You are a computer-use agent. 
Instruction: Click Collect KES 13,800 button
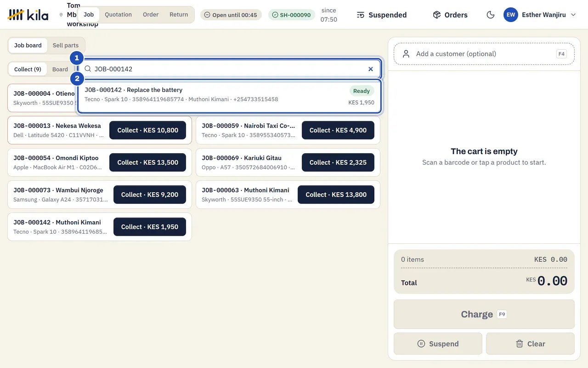[336, 195]
